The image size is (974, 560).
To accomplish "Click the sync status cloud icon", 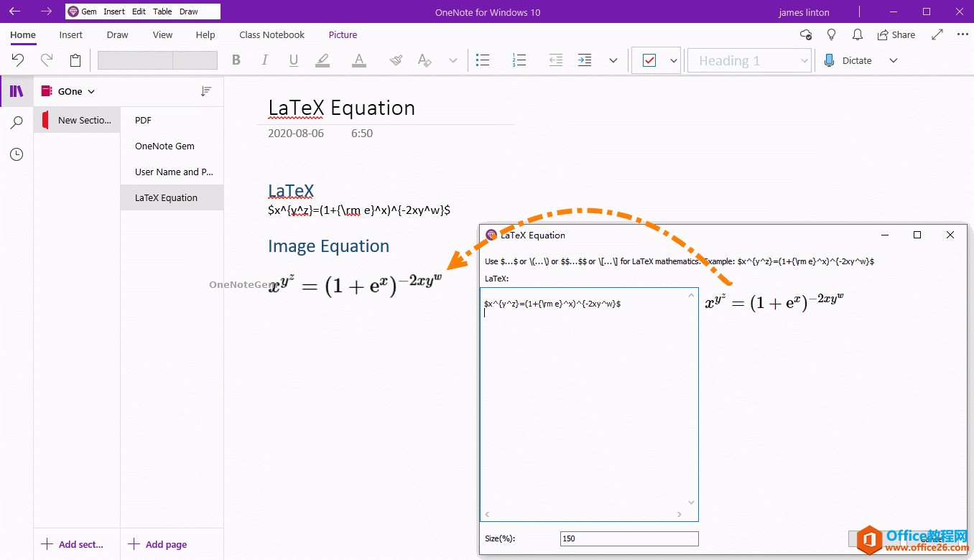I will (806, 34).
